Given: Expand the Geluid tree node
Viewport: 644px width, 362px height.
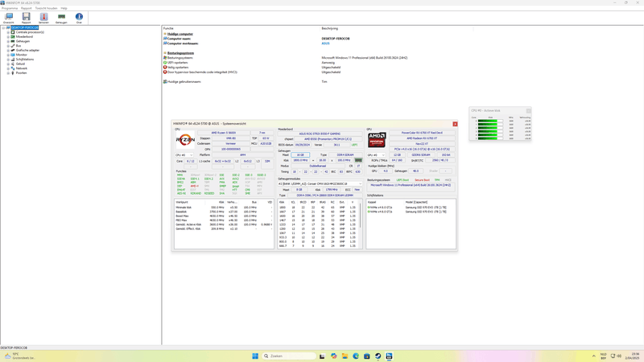Looking at the screenshot, I should click(8, 64).
